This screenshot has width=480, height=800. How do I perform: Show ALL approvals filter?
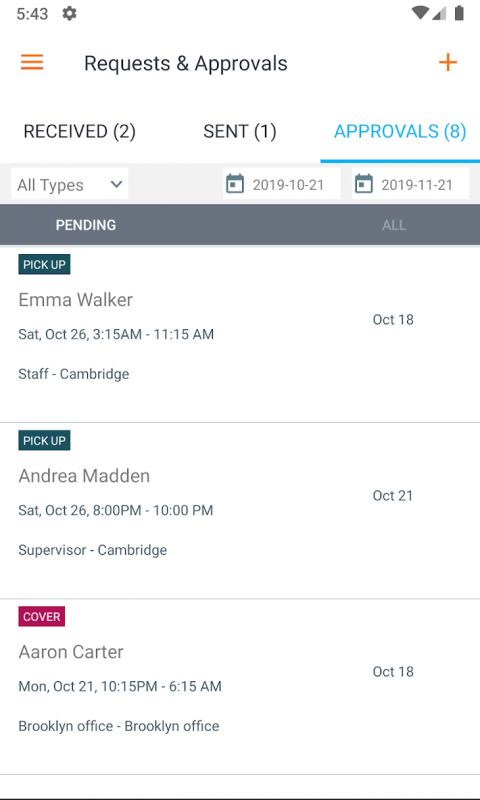point(394,225)
